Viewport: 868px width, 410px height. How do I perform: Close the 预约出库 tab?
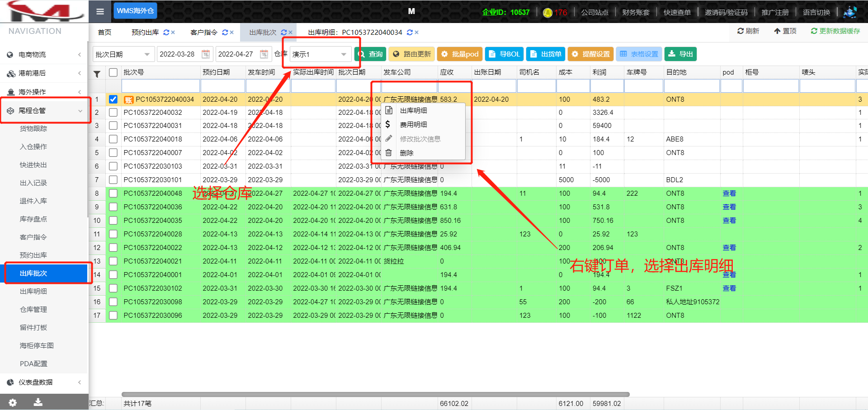point(173,33)
